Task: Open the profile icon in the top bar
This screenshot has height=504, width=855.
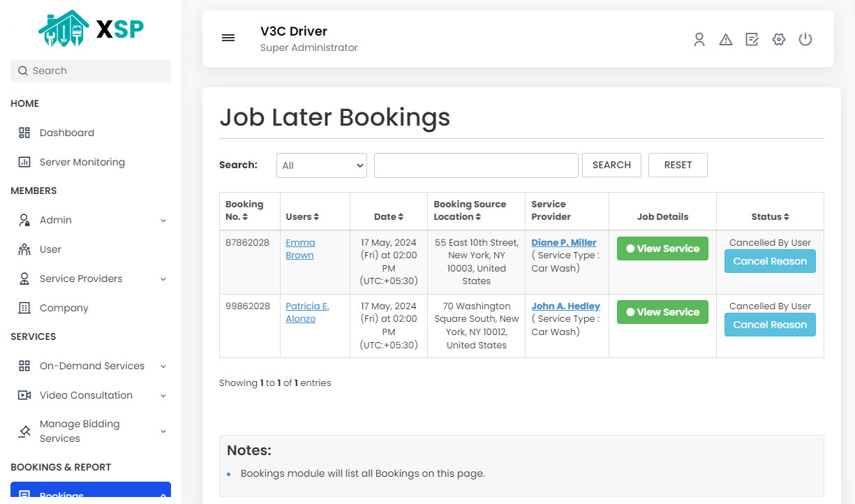Action: (699, 40)
